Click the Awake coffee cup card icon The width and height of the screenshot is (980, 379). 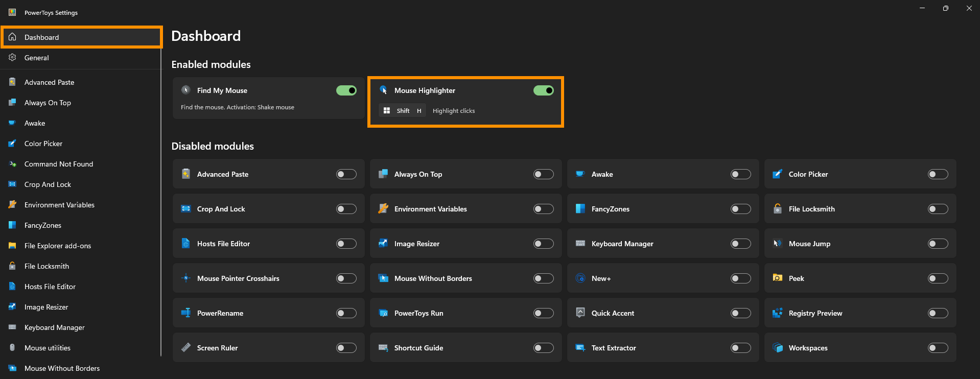tap(580, 174)
